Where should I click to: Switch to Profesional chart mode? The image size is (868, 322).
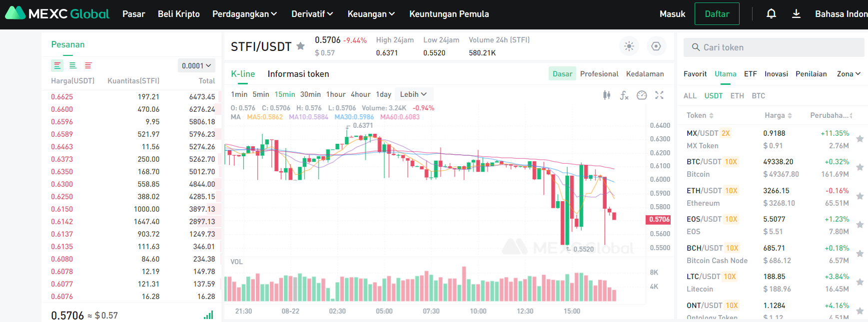pyautogui.click(x=599, y=74)
